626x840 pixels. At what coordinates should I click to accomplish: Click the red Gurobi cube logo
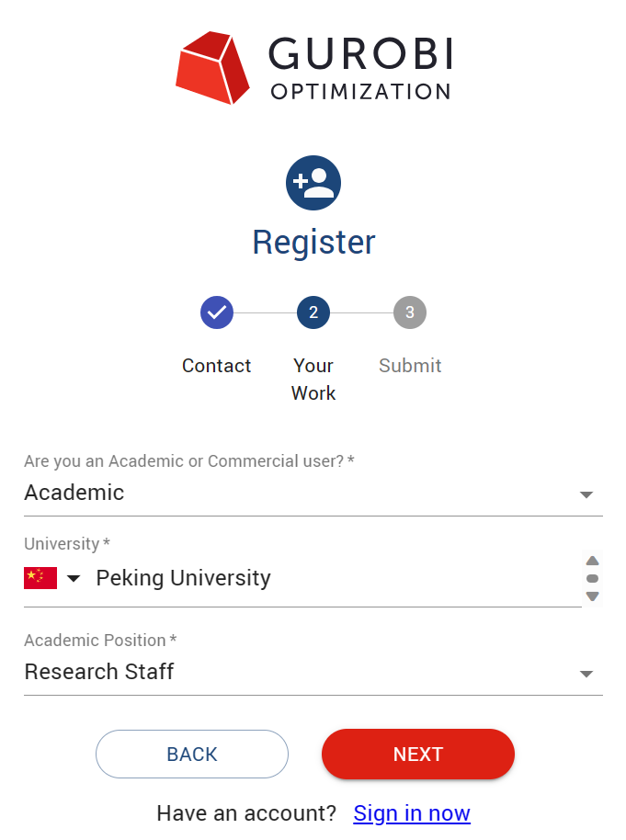point(213,66)
